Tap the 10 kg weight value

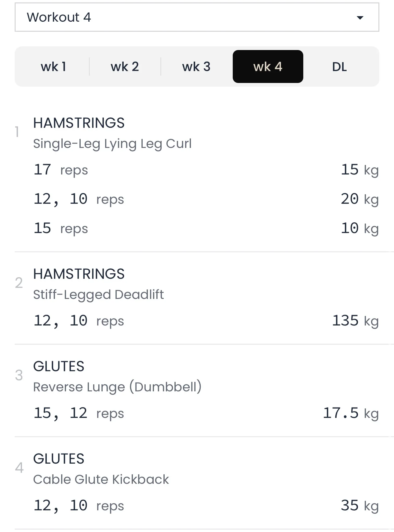point(359,228)
